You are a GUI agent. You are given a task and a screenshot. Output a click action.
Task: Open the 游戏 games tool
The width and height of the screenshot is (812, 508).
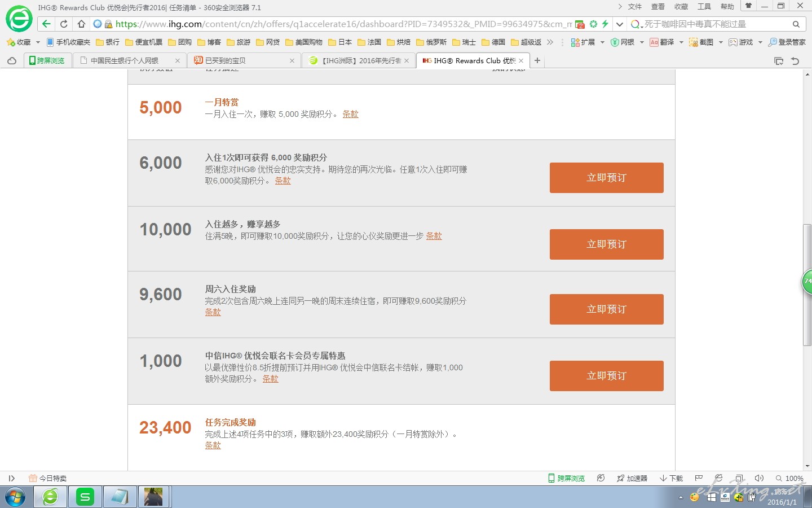point(741,42)
